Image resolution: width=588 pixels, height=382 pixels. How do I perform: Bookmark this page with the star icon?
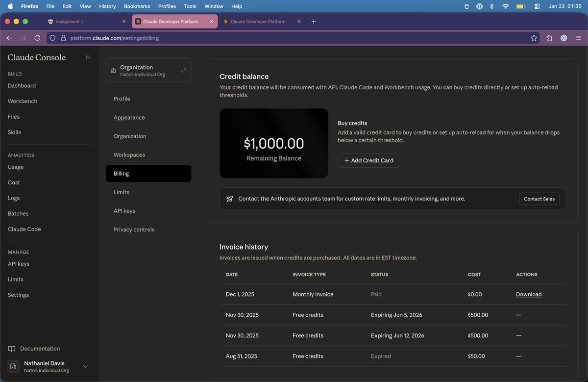(534, 38)
